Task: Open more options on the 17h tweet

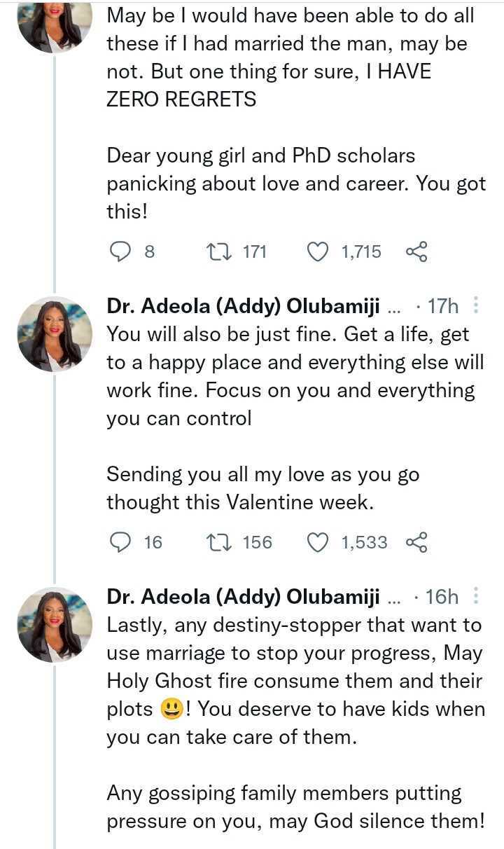Action: (476, 305)
